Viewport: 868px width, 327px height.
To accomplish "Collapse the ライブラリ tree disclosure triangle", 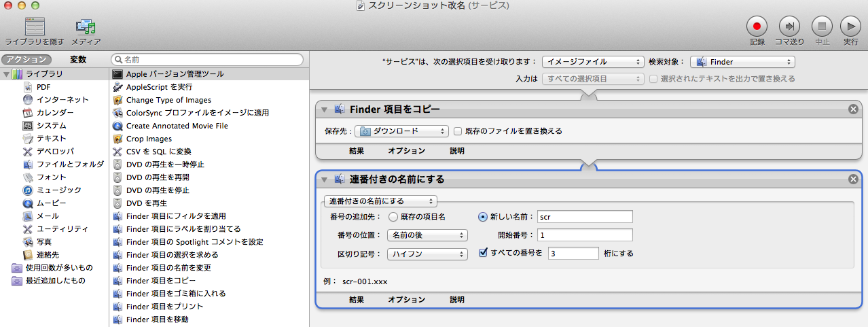I will pyautogui.click(x=6, y=74).
